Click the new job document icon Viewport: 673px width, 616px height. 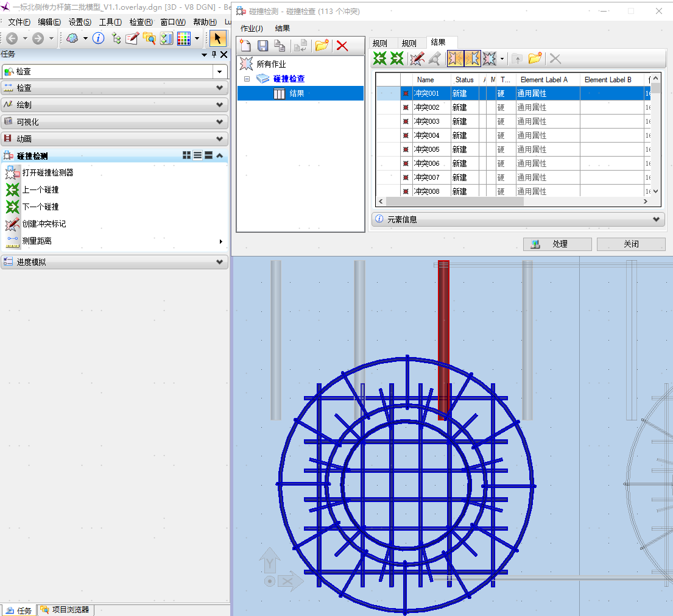coord(245,46)
